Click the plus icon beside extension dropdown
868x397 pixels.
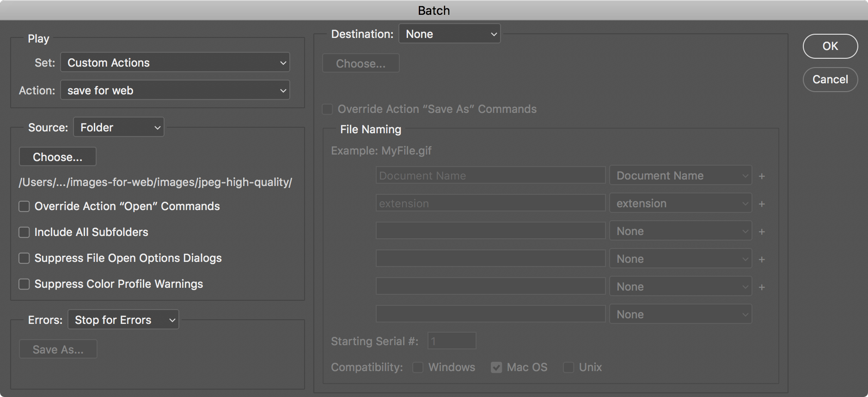pyautogui.click(x=762, y=204)
